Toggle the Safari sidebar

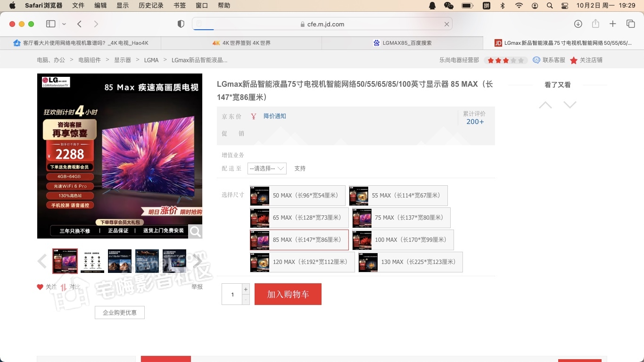tap(51, 24)
